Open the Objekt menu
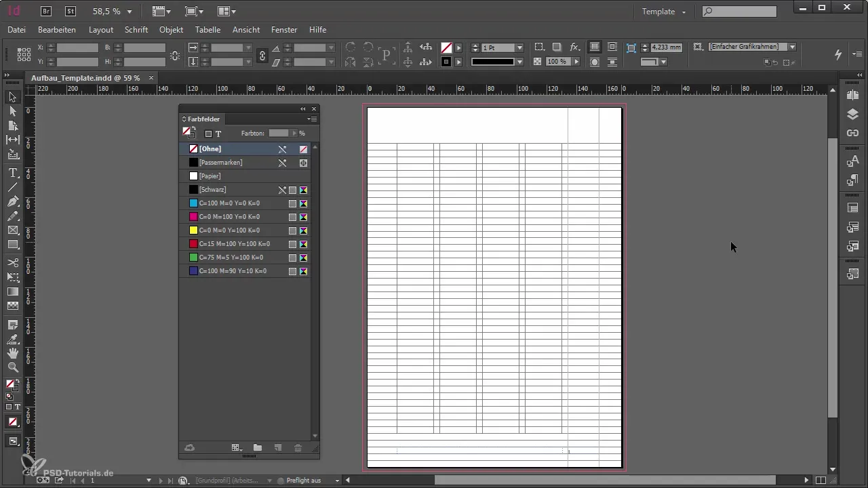The image size is (868, 488). [x=172, y=30]
